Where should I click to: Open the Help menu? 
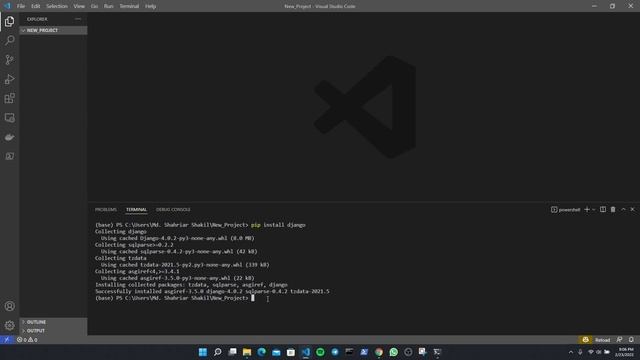(x=151, y=6)
